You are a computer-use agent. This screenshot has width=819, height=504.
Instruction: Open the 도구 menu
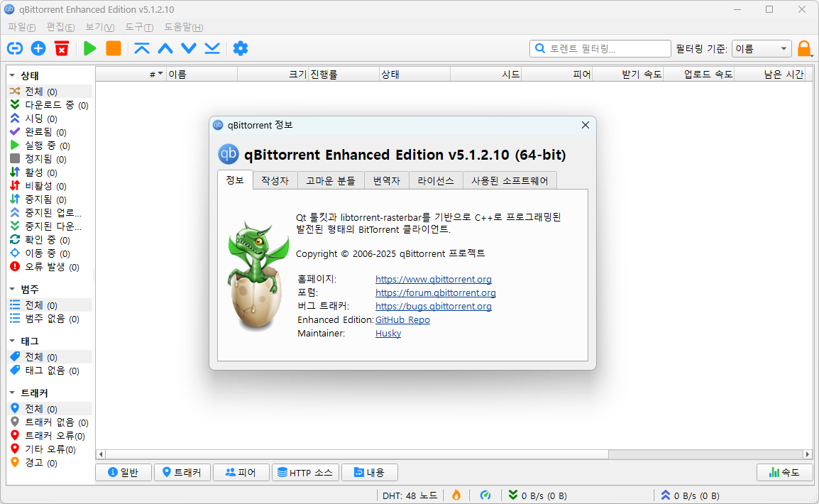[139, 27]
